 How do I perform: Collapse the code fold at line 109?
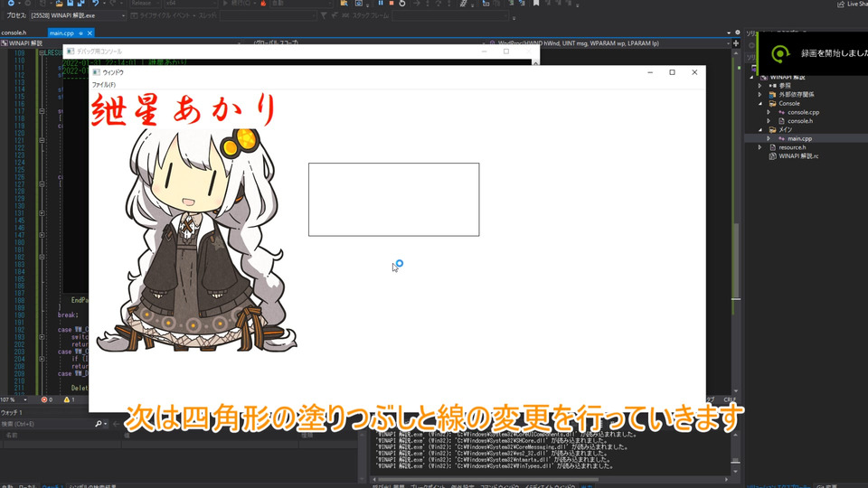click(x=42, y=53)
